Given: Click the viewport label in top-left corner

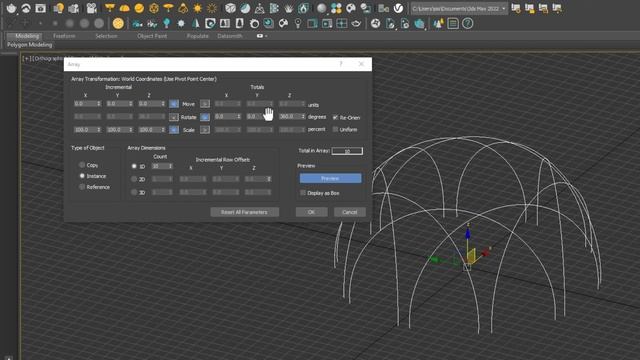Looking at the screenshot, I should (x=42, y=58).
